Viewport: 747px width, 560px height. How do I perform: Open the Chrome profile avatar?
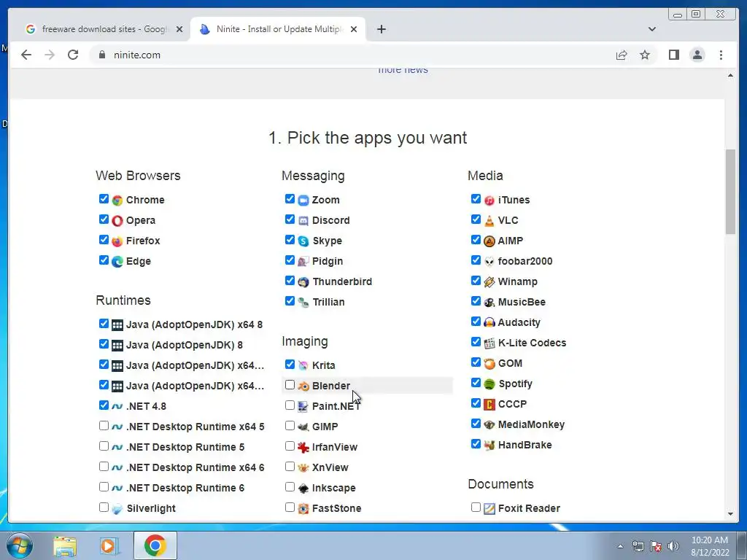[x=697, y=55]
